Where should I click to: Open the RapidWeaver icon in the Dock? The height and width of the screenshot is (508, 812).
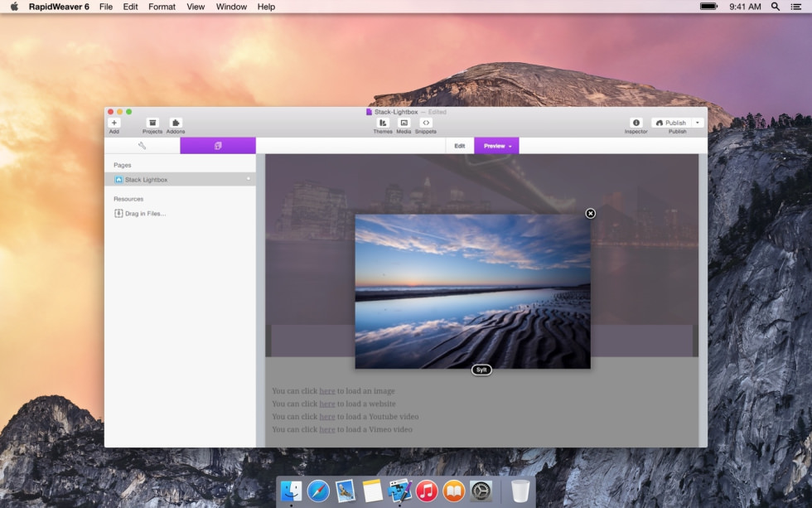pos(399,491)
